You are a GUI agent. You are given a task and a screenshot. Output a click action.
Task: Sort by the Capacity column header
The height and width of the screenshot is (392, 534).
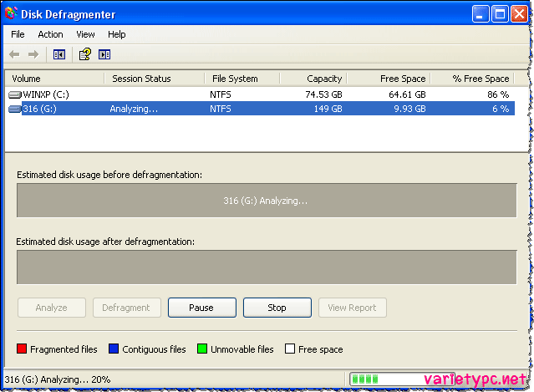click(x=313, y=79)
